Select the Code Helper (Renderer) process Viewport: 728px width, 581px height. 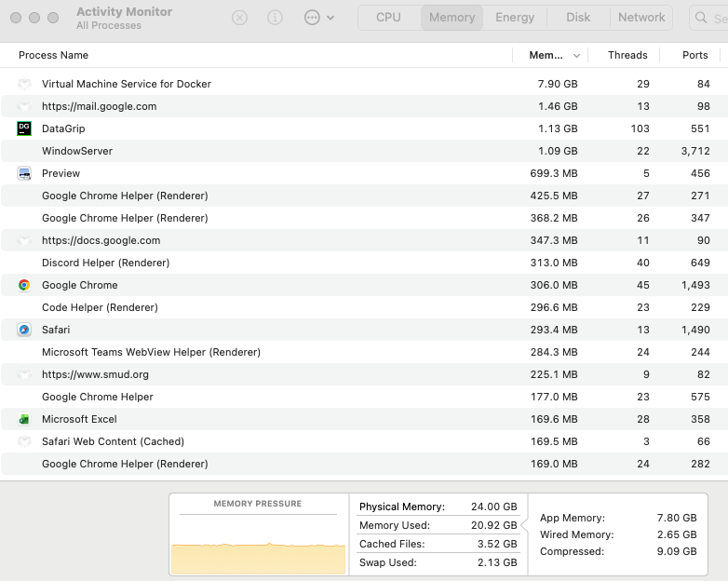pos(100,307)
